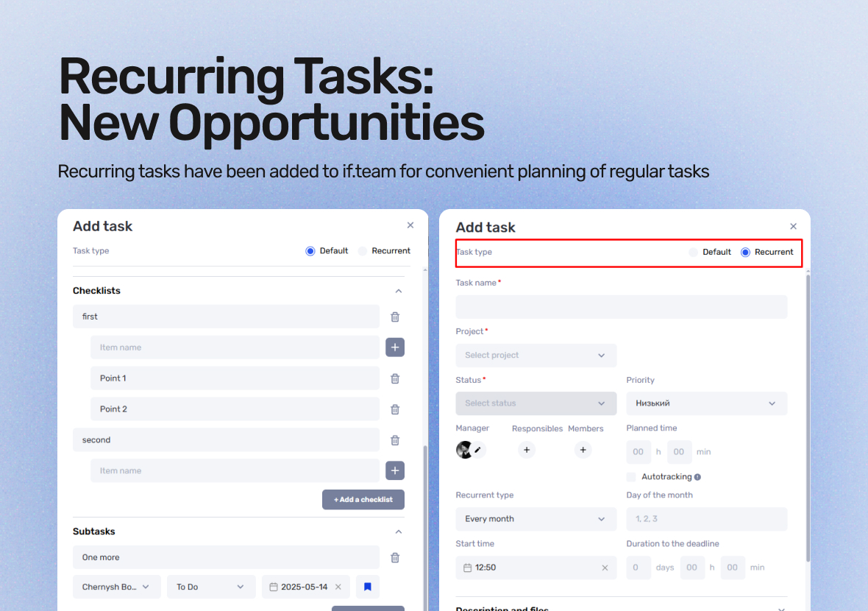Click the Planned time hours field

(x=638, y=452)
